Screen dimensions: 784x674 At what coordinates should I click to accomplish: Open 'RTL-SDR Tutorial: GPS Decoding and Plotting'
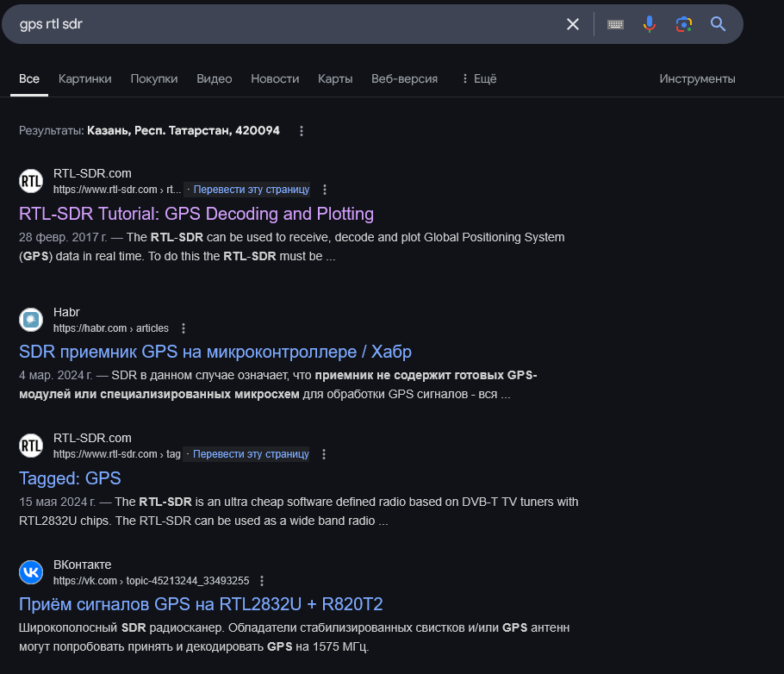[x=196, y=214]
